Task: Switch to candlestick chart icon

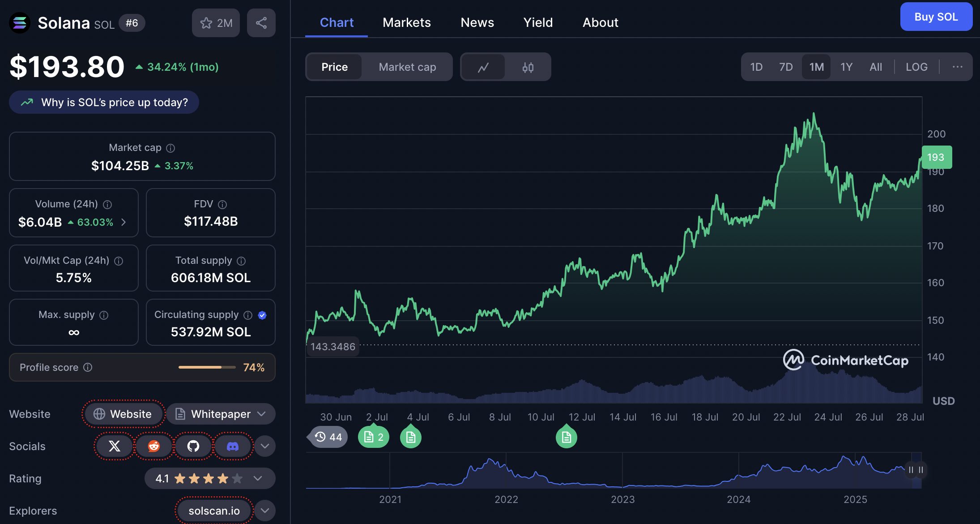Action: (x=528, y=67)
